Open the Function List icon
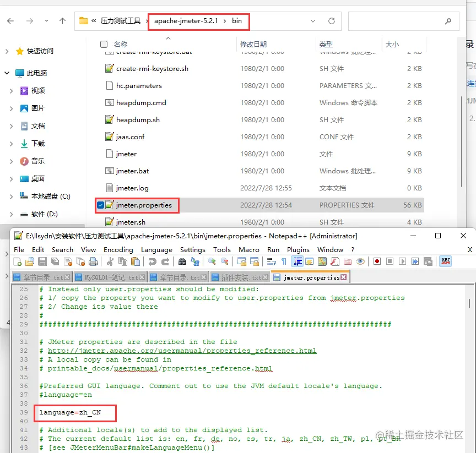Image resolution: width=476 pixels, height=453 pixels. (x=335, y=261)
